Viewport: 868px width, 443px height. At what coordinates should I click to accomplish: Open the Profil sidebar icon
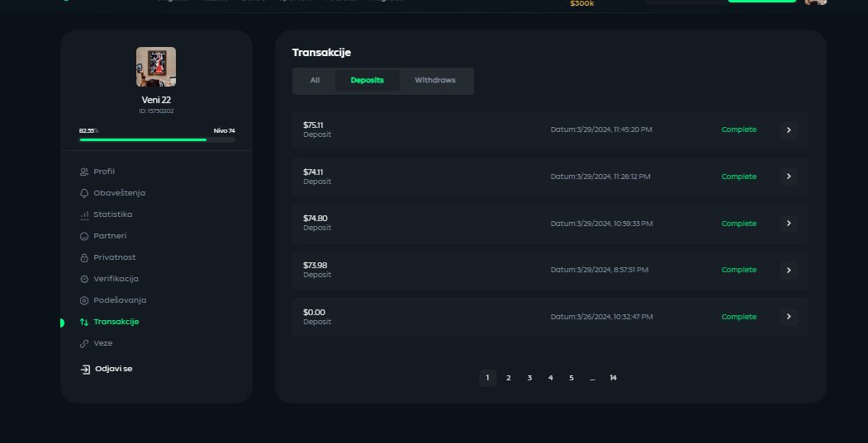click(84, 172)
